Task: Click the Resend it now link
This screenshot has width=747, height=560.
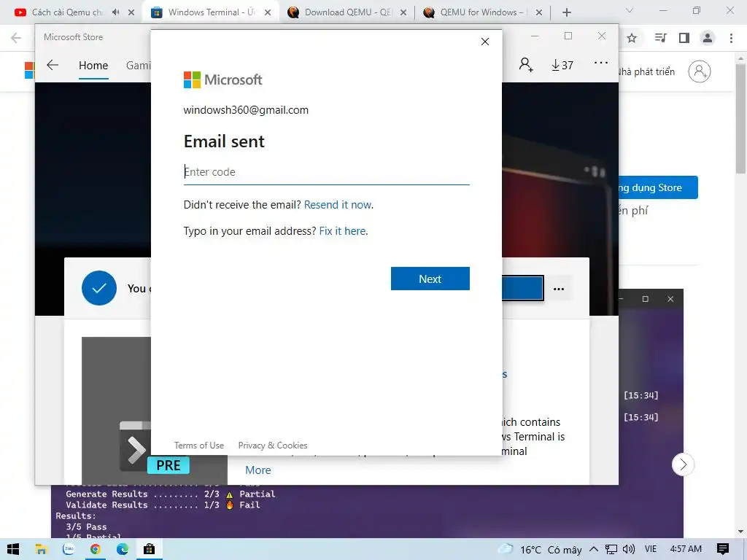Action: click(338, 205)
